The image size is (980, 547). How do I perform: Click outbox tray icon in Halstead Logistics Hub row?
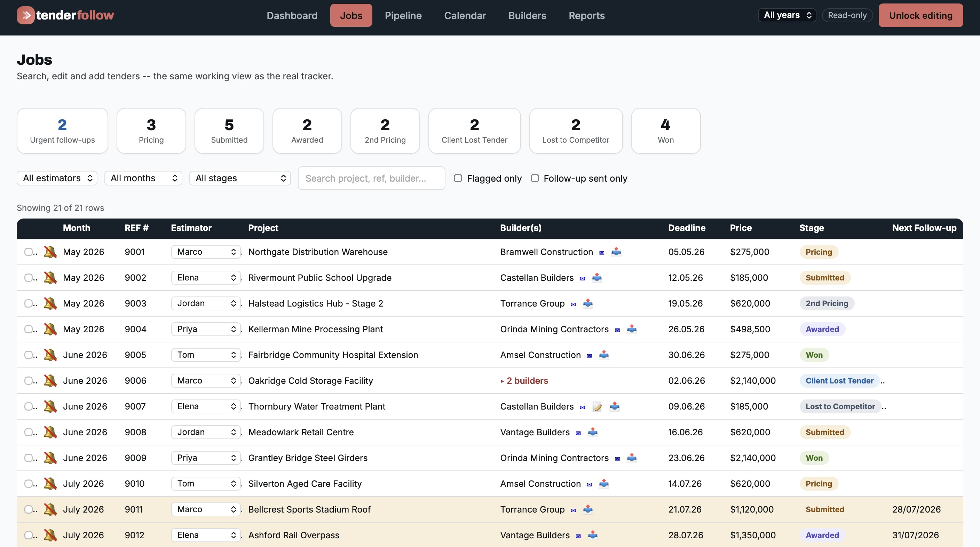[x=588, y=303]
